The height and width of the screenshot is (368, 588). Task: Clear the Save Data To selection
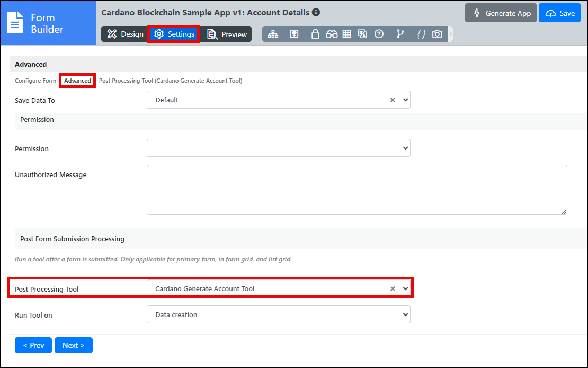coord(393,100)
